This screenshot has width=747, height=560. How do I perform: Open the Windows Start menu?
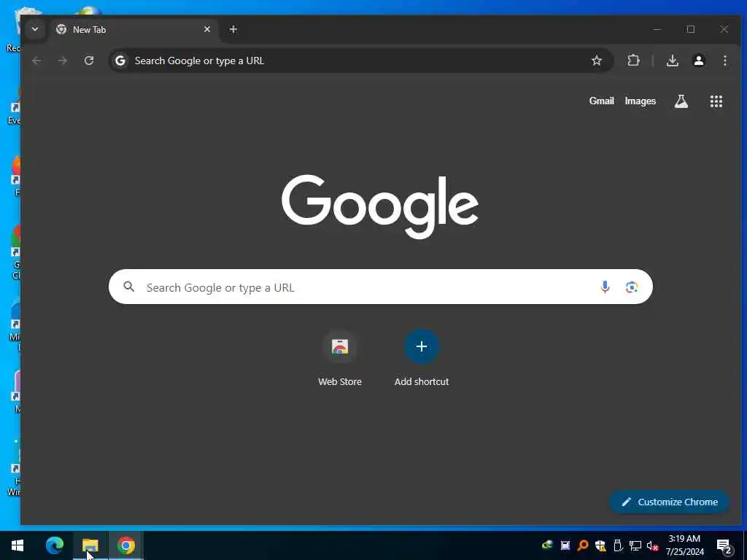(x=18, y=545)
